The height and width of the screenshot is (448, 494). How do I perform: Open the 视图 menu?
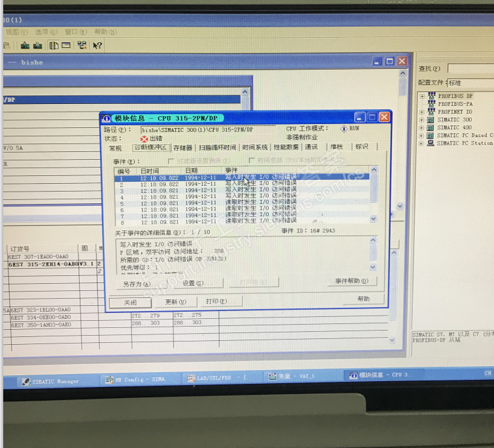pyautogui.click(x=17, y=32)
